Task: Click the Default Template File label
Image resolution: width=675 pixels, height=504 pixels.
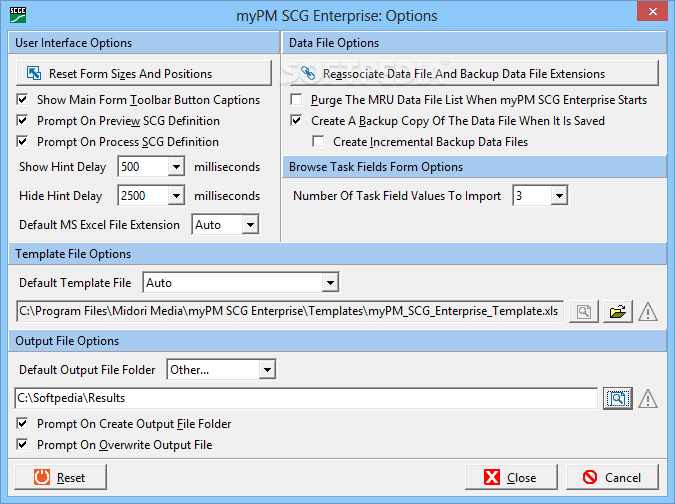Action: click(75, 283)
